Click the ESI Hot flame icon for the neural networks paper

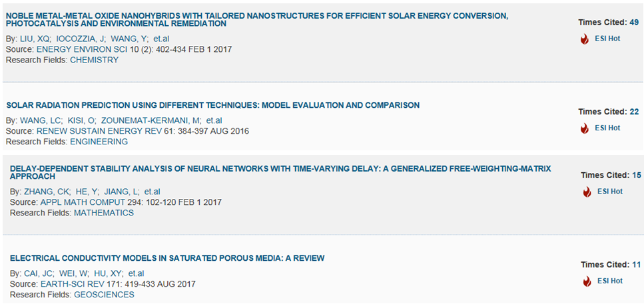(x=587, y=192)
